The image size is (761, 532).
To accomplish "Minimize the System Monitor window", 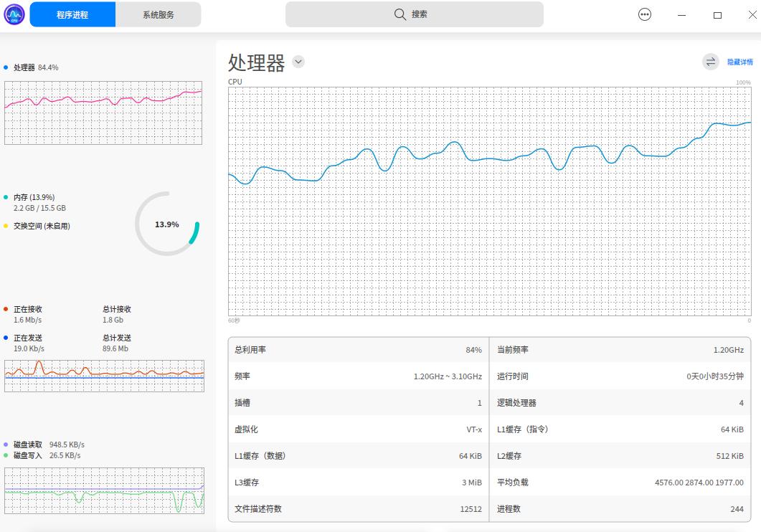I will coord(681,15).
